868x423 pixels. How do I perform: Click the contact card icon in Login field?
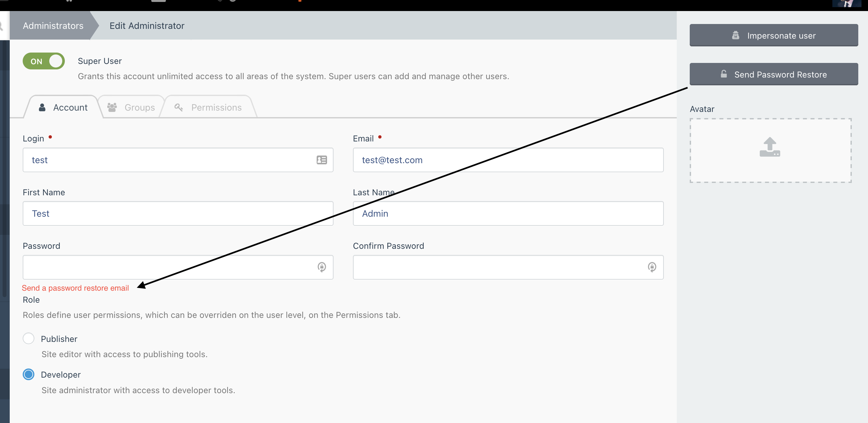(x=322, y=160)
